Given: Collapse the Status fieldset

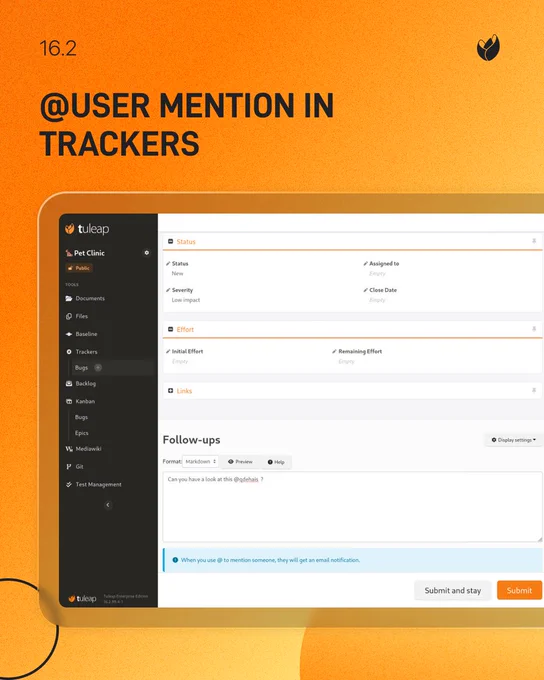Looking at the screenshot, I should 170,241.
